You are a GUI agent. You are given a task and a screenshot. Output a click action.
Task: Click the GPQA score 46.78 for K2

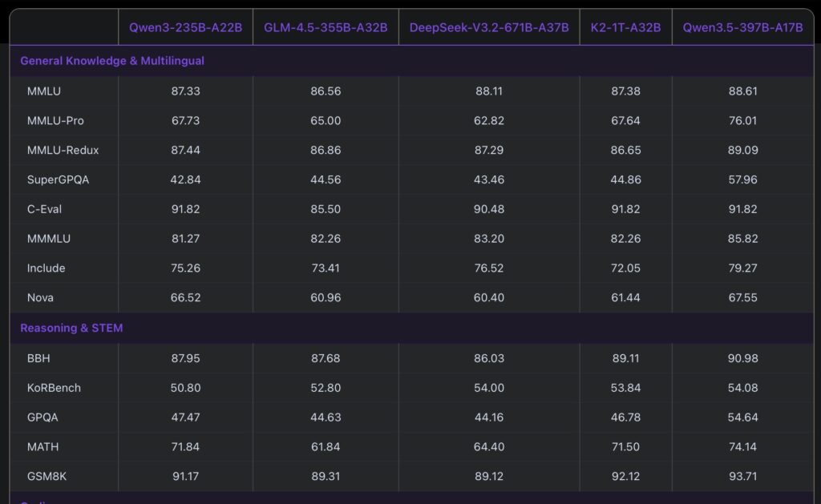625,417
